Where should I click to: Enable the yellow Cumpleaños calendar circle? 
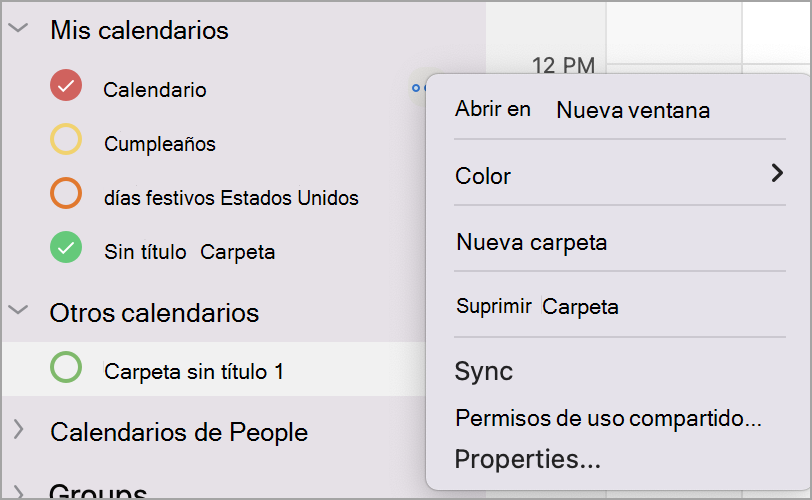66,139
